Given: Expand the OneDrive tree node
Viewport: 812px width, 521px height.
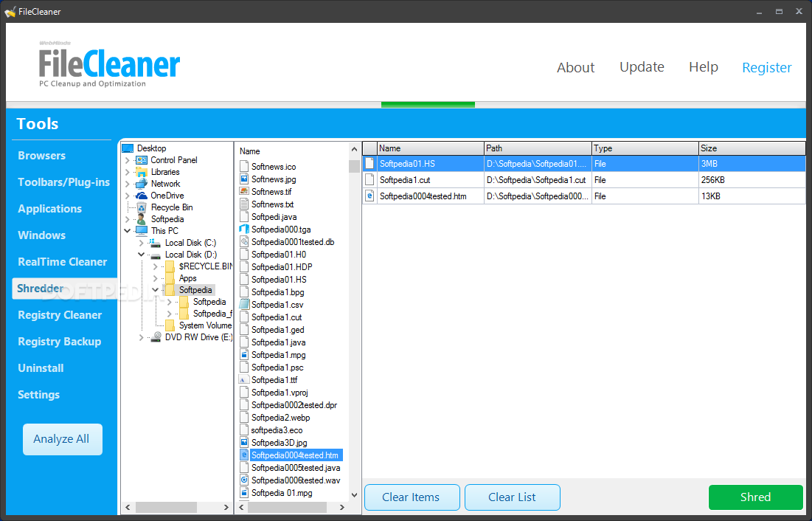Looking at the screenshot, I should [x=128, y=196].
